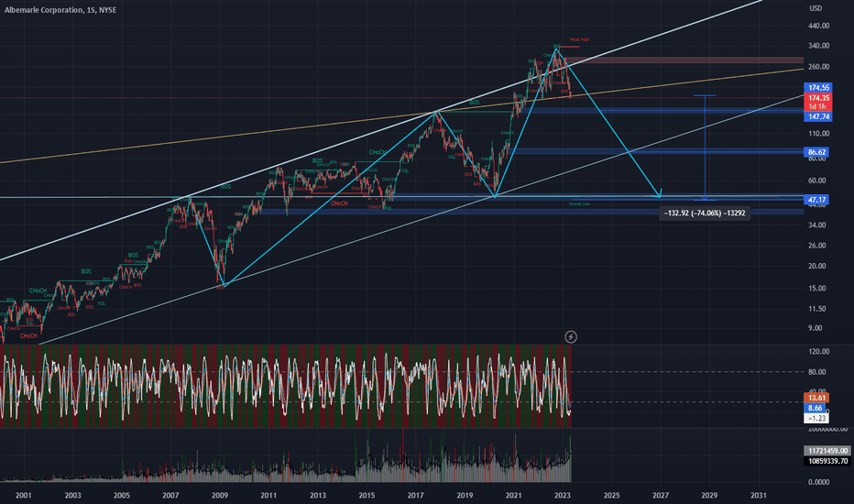Click the 26.00 price axis label
This screenshot has height=504, width=854.
(x=816, y=246)
